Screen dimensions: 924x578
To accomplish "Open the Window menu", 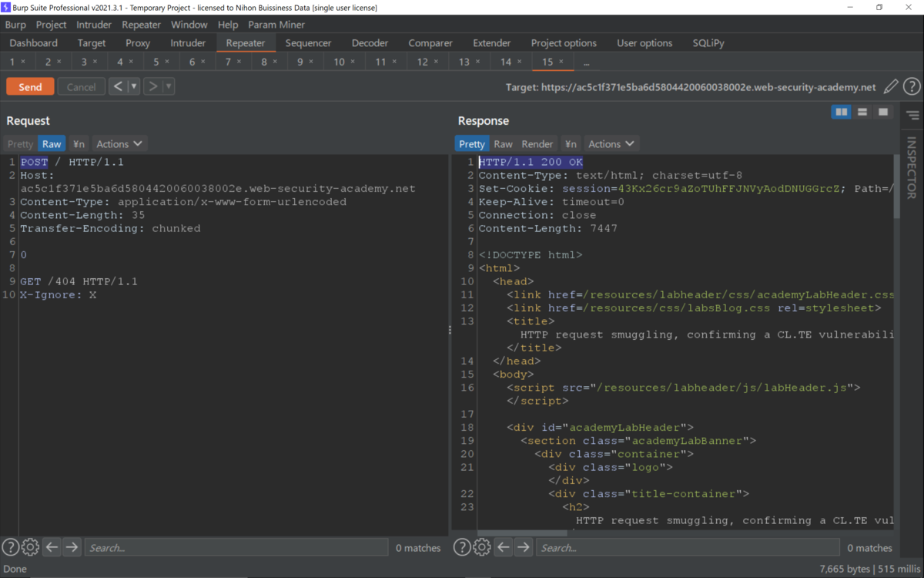I will [x=189, y=25].
